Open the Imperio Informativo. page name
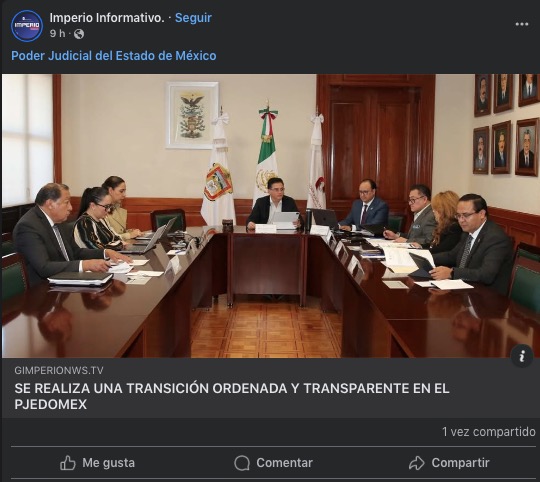The height and width of the screenshot is (482, 540). click(x=107, y=18)
